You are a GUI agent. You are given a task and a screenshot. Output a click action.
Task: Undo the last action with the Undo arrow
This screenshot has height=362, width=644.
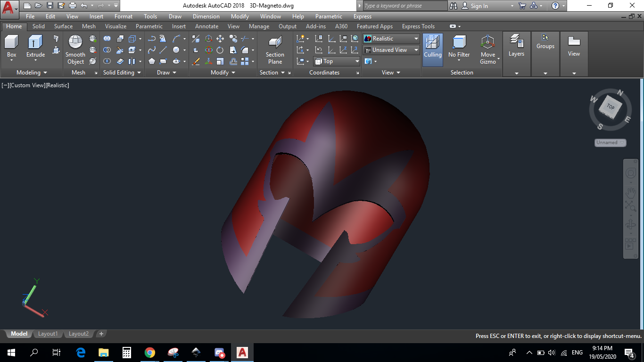[x=84, y=6]
